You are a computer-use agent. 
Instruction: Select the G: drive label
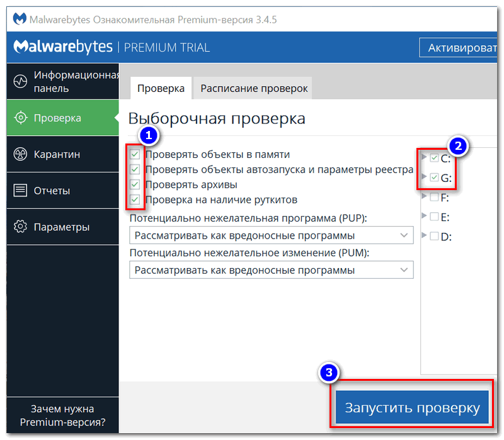point(446,178)
